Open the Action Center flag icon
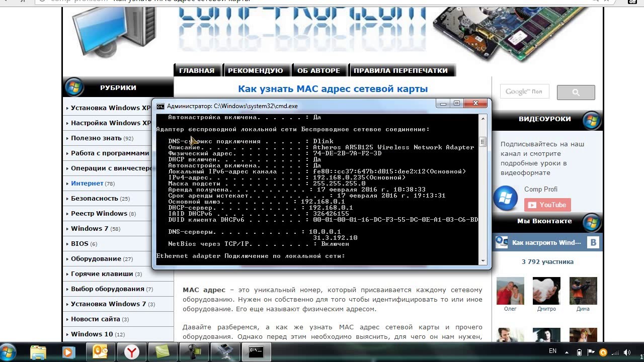Viewport: 644px width, 362px height. pyautogui.click(x=592, y=352)
